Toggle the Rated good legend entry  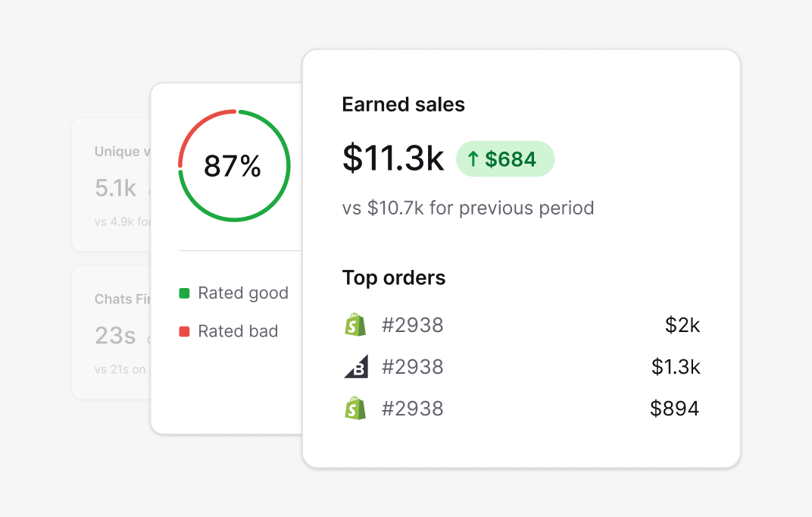point(233,293)
